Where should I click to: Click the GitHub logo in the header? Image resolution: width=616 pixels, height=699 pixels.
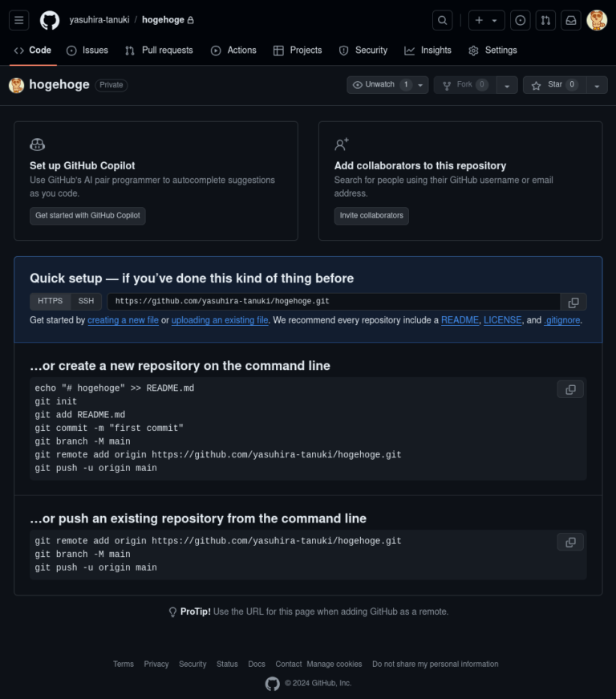[x=50, y=20]
